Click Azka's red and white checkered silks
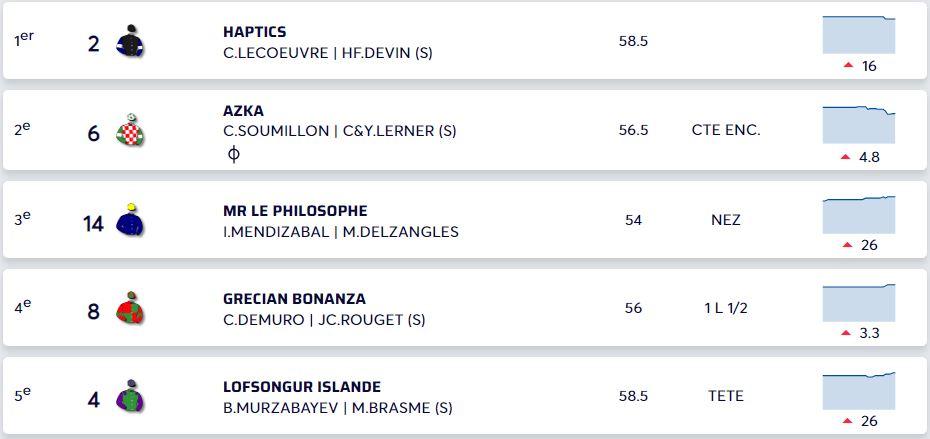Screen dimensions: 930x439 tap(130, 130)
